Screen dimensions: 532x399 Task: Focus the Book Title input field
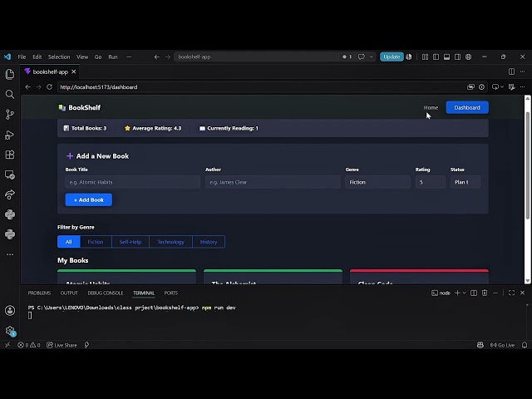133,182
